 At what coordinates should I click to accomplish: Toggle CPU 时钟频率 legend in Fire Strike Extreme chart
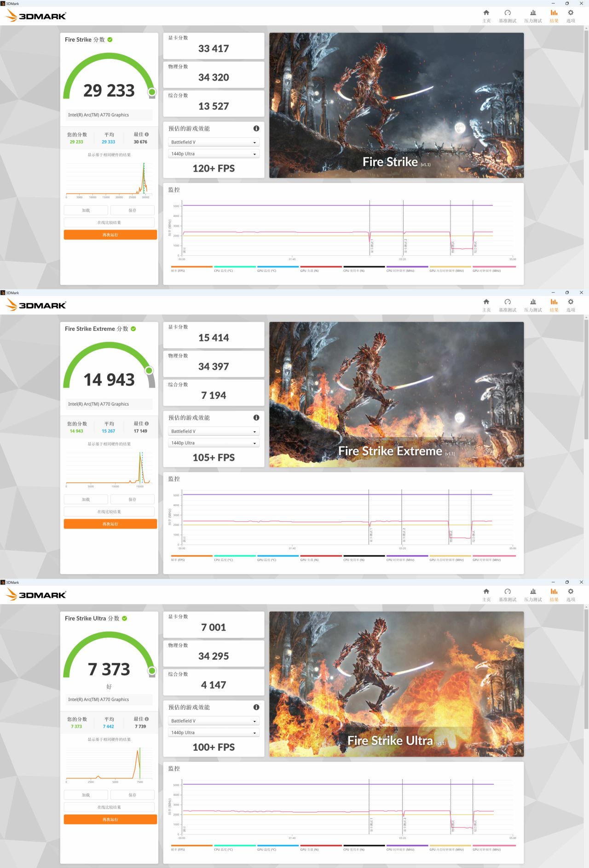pos(407,558)
